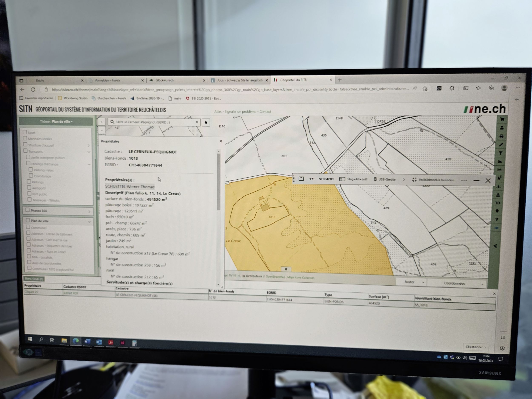The image size is (532, 399).
Task: Open the help question mark
Action: [x=497, y=219]
